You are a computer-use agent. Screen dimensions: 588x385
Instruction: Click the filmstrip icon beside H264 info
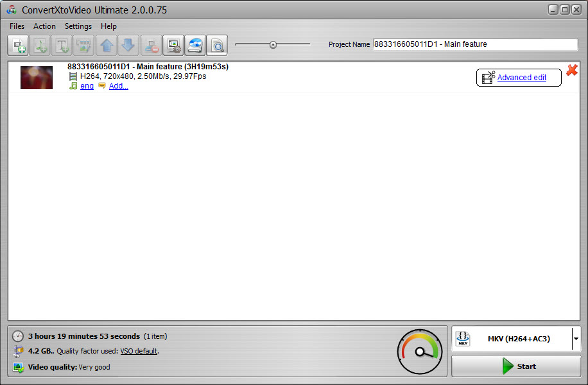73,76
